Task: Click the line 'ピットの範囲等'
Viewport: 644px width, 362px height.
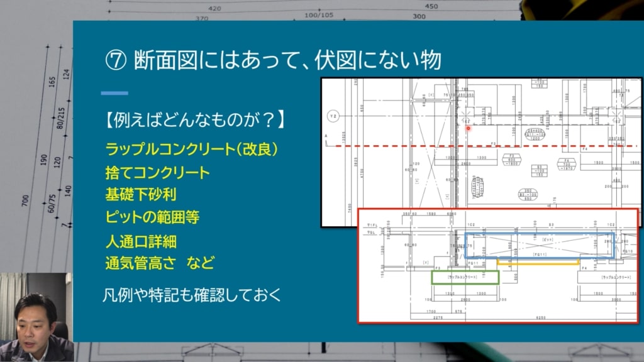Action: (x=152, y=217)
